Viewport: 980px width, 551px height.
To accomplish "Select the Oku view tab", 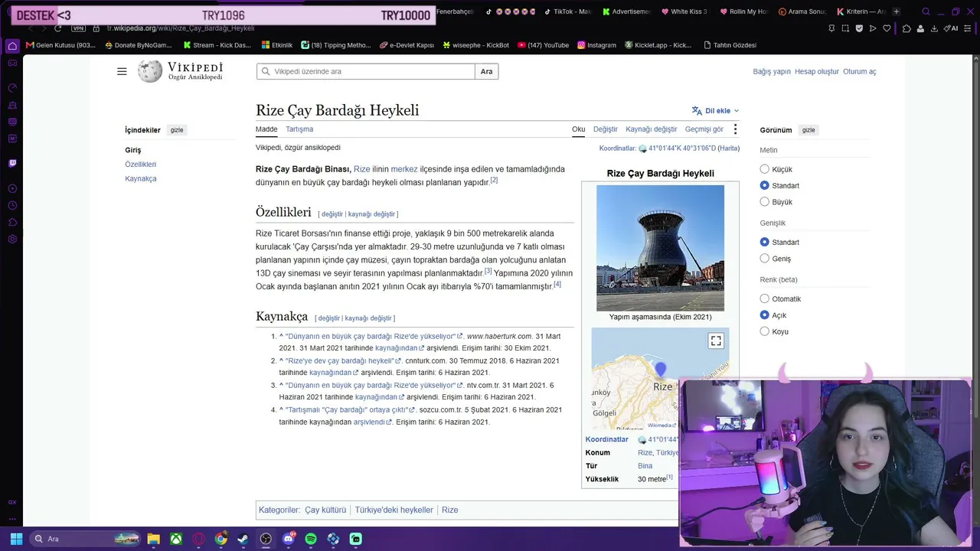I will 579,129.
